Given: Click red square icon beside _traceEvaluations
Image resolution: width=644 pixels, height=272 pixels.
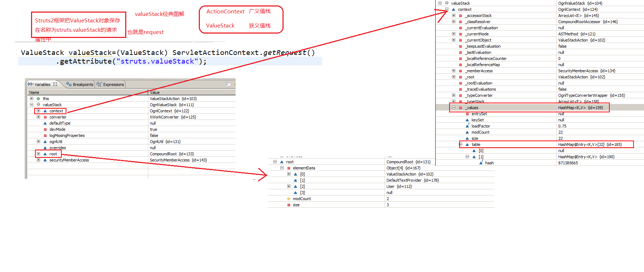Looking at the screenshot, I should [460, 89].
